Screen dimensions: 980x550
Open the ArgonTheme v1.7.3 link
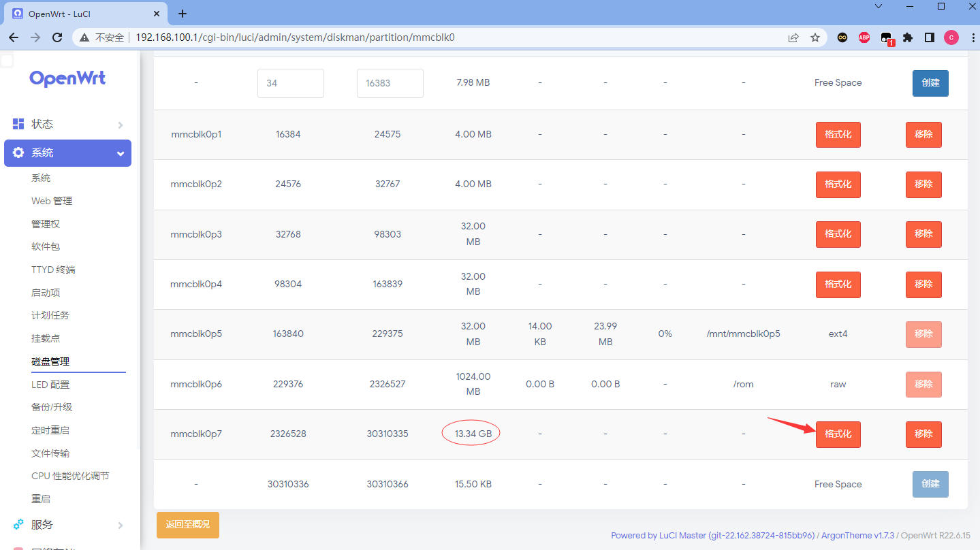click(x=858, y=535)
